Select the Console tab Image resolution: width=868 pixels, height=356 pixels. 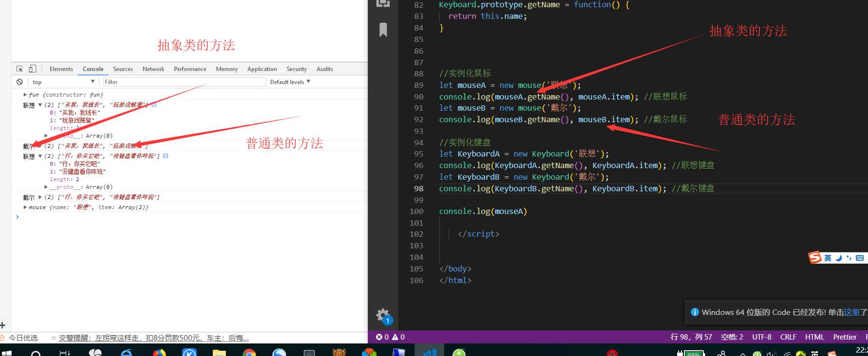[x=93, y=69]
